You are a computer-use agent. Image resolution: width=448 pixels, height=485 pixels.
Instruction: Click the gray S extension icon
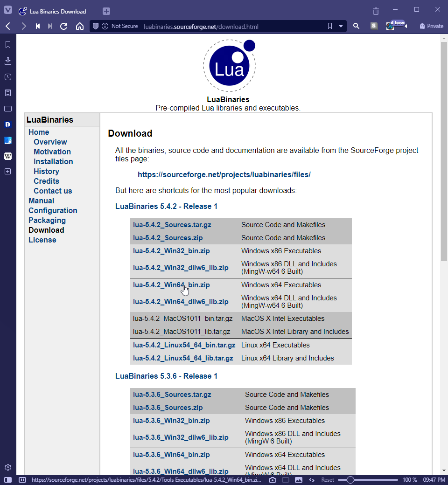pos(374,26)
